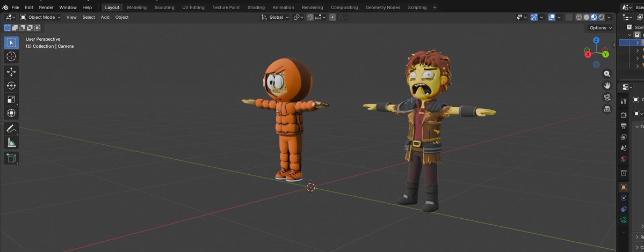Set selection mode to new selection
The height and width of the screenshot is (252, 644).
coord(7,28)
